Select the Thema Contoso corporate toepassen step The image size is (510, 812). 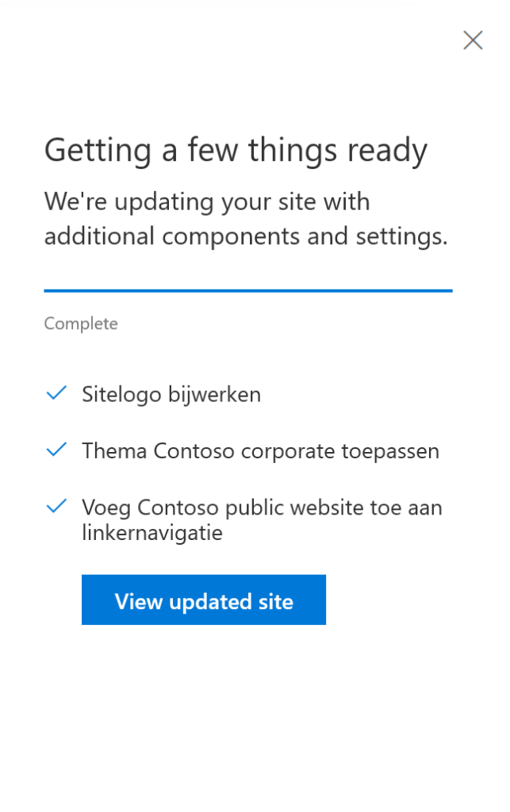click(x=260, y=451)
